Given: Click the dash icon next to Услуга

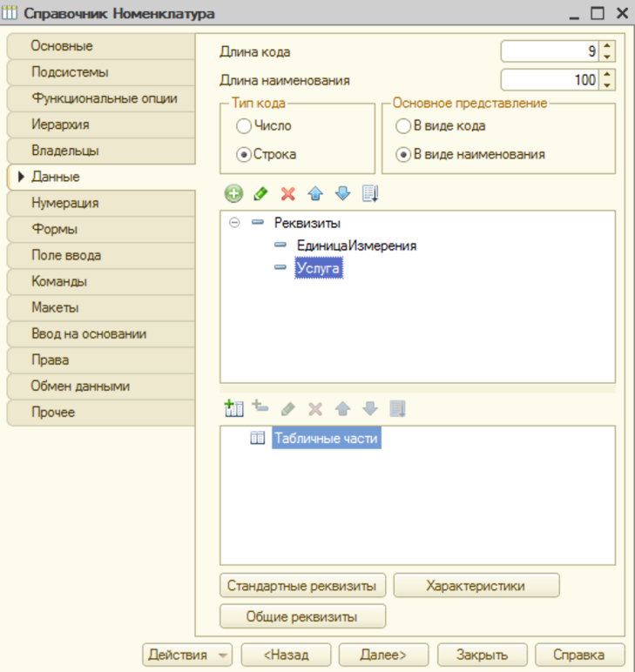Looking at the screenshot, I should (x=280, y=267).
